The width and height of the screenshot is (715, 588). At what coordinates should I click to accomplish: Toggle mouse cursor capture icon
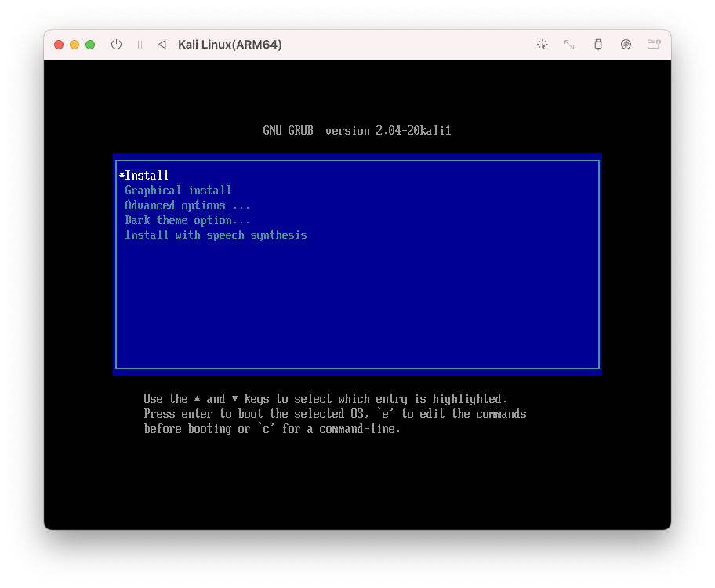[x=543, y=44]
